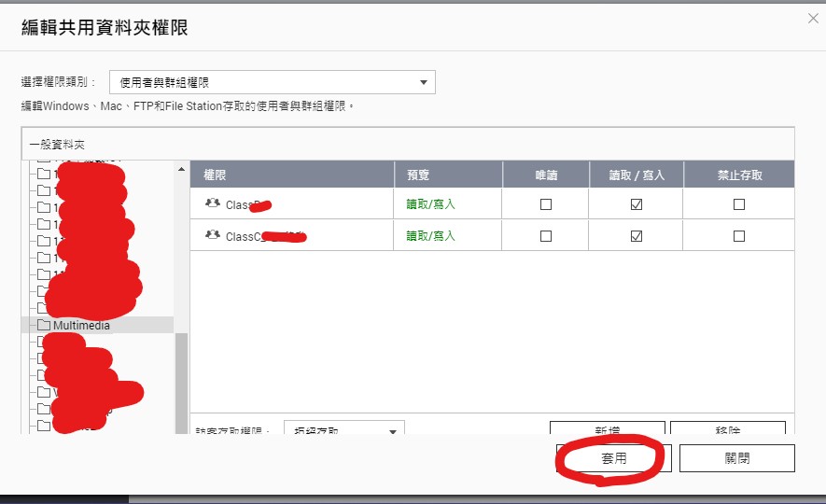Click the folder tree vertical scrollbar
Screen dimensions: 826x504
click(x=181, y=373)
